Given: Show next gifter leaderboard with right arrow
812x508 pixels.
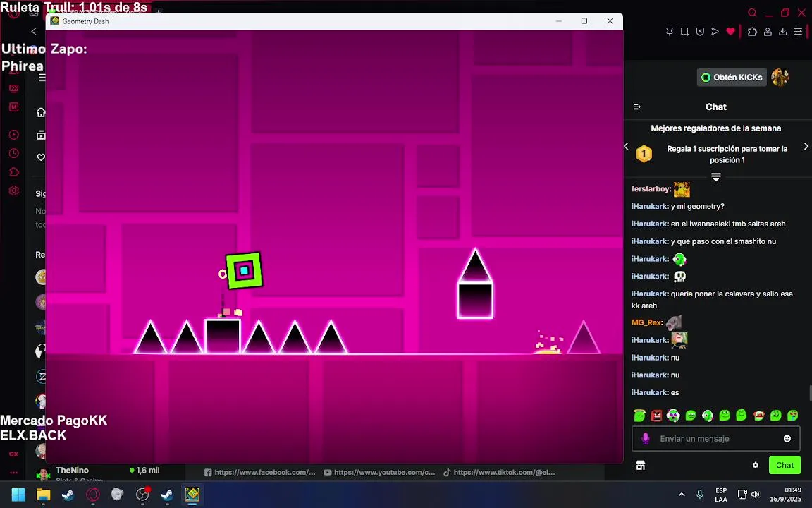Looking at the screenshot, I should [x=806, y=146].
